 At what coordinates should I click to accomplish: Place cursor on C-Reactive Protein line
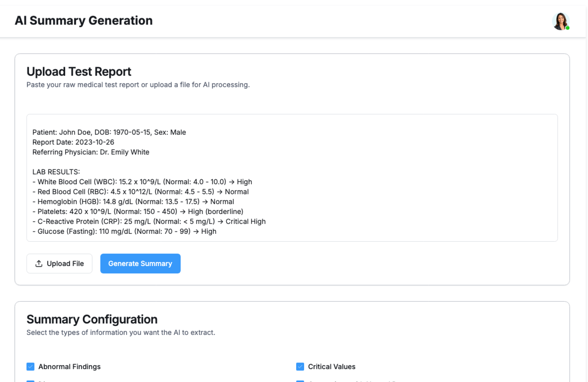(x=149, y=221)
